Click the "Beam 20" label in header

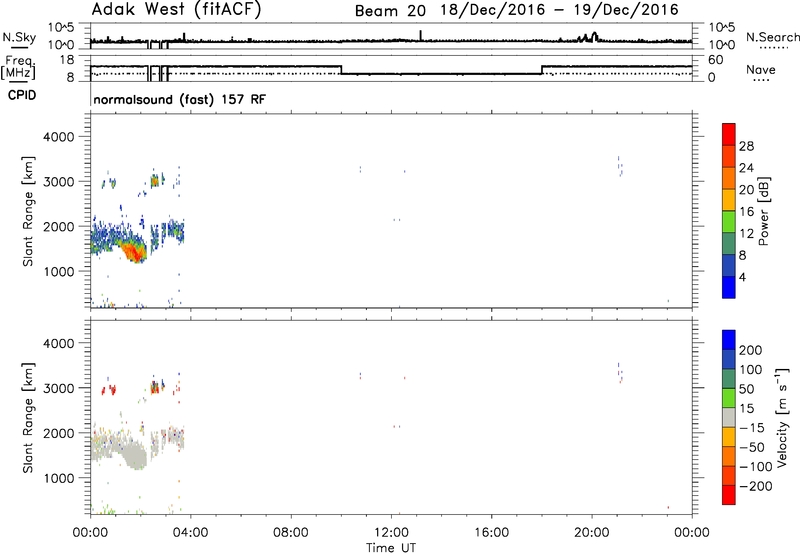(390, 11)
